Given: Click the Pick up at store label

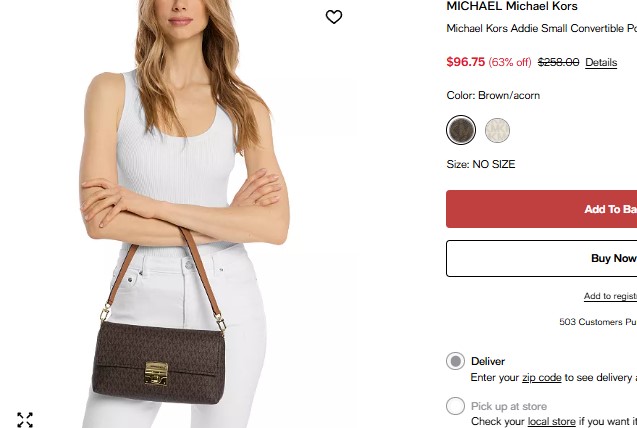Looking at the screenshot, I should click(x=509, y=406).
